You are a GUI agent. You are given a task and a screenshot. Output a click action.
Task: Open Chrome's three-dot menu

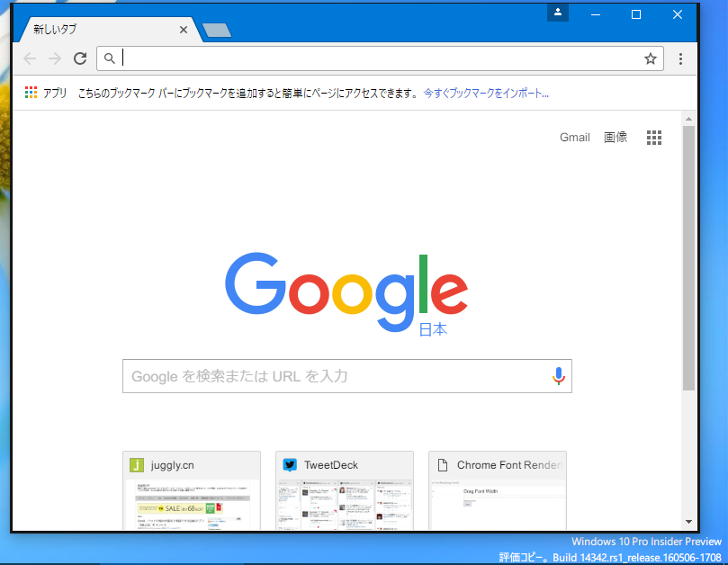[680, 58]
